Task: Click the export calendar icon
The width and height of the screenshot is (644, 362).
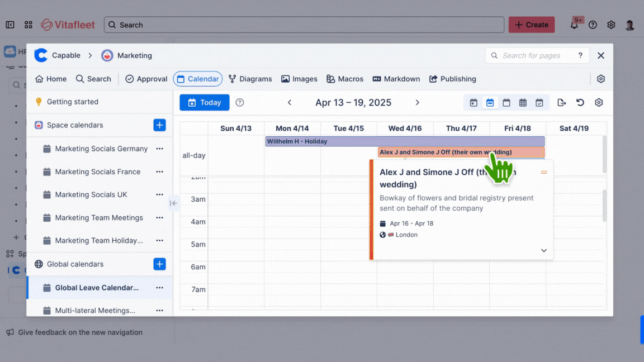Action: tap(562, 103)
